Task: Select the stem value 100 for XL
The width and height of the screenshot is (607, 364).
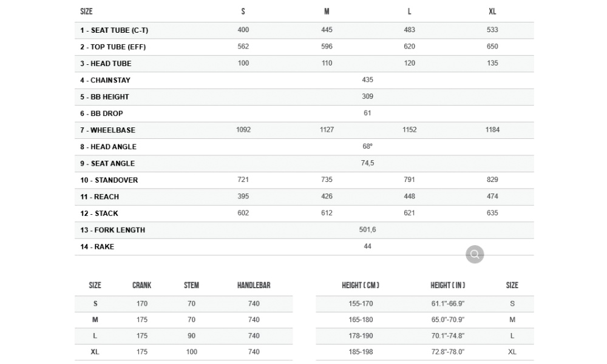Action: click(x=192, y=352)
